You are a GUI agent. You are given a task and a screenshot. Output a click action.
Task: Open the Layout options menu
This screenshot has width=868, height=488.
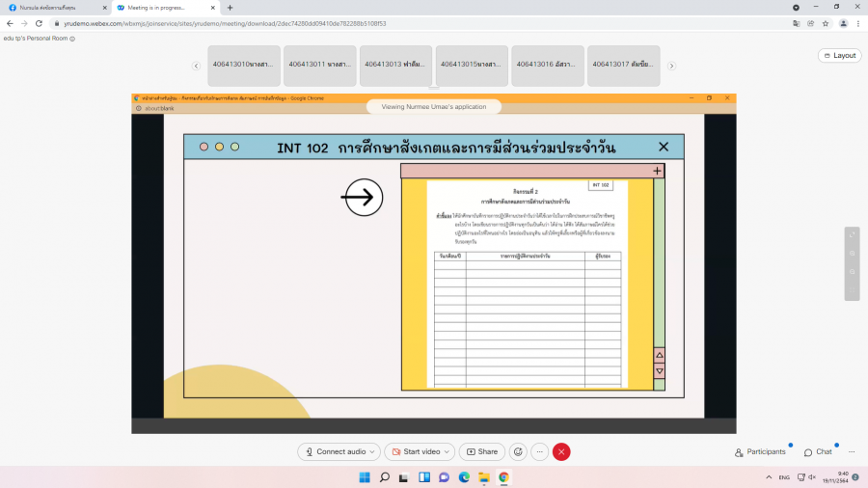(839, 55)
